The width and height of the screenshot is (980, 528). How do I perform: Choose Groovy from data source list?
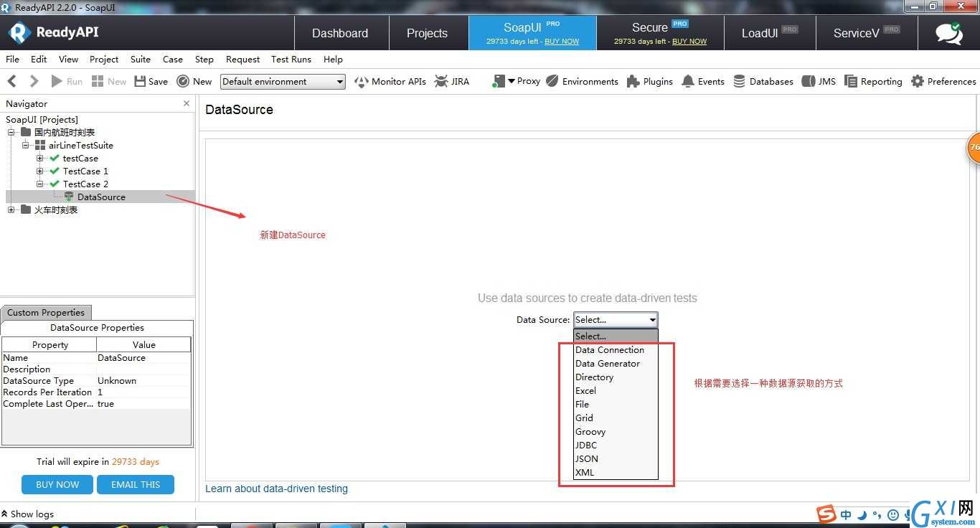tap(616, 431)
